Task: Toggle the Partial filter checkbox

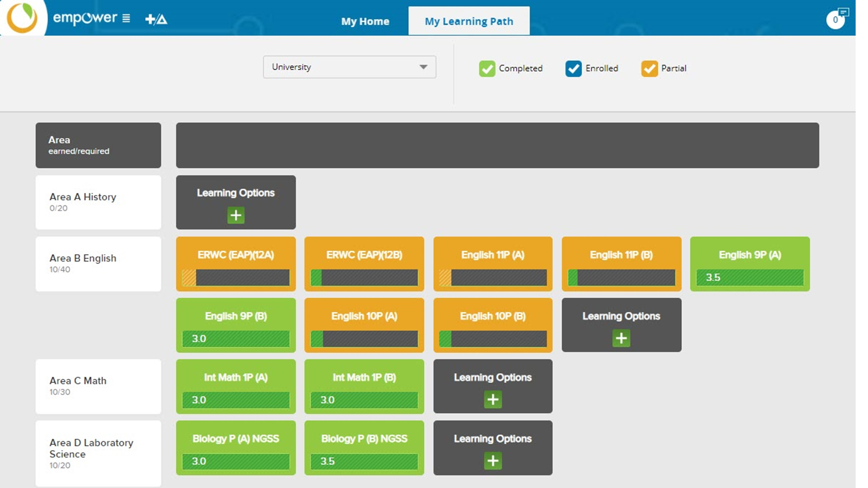Action: [649, 68]
